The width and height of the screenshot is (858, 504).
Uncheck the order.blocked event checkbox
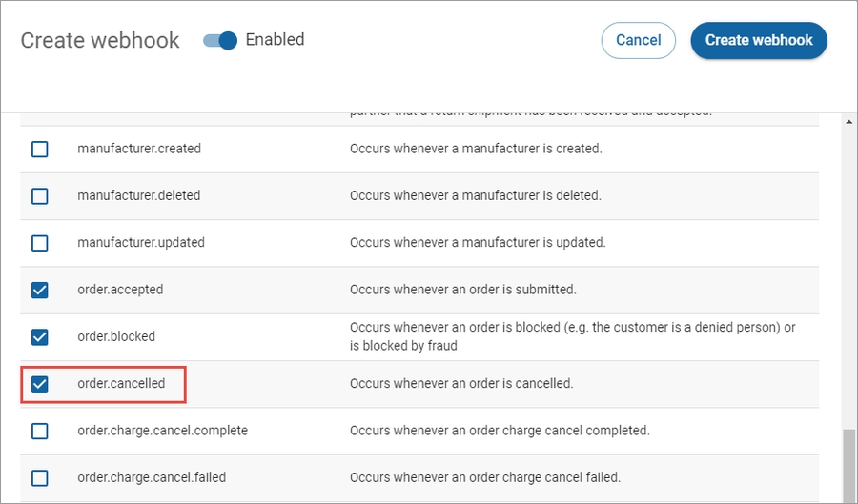pos(40,336)
